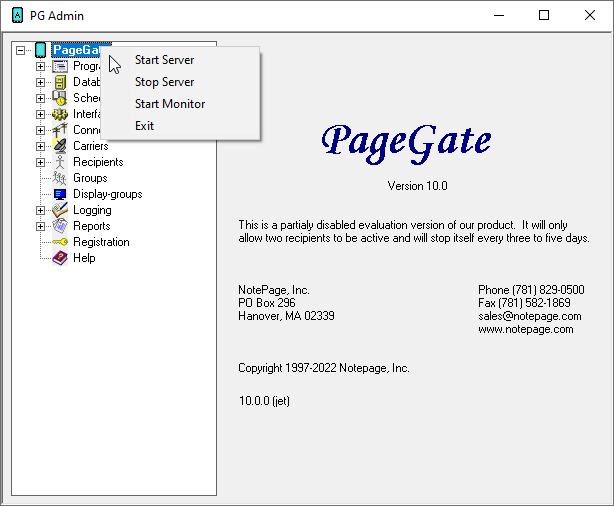Screen dimensions: 614x506
Task: Click the Reports papers icon
Action: coord(60,226)
